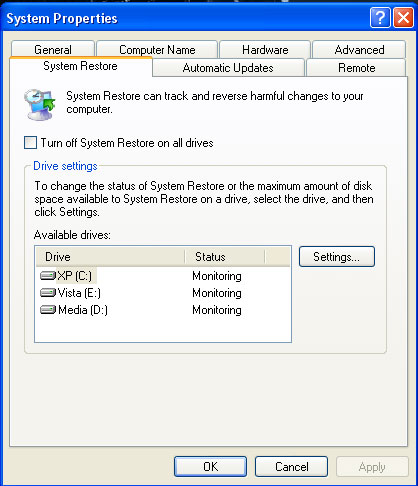Sort by the Status column header
Viewport: 418px width, 486px height.
(x=225, y=257)
